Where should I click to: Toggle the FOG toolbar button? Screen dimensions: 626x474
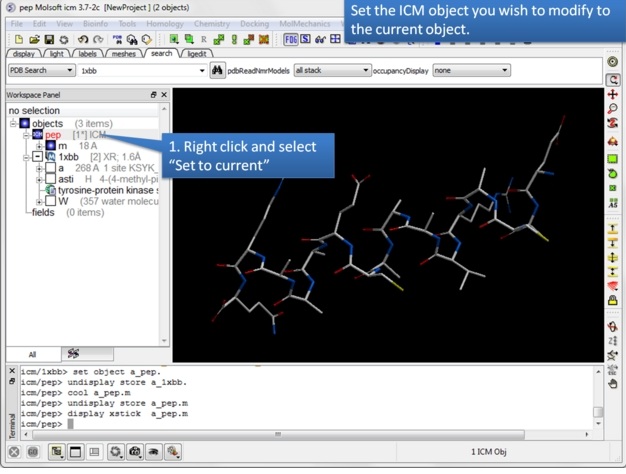(291, 39)
